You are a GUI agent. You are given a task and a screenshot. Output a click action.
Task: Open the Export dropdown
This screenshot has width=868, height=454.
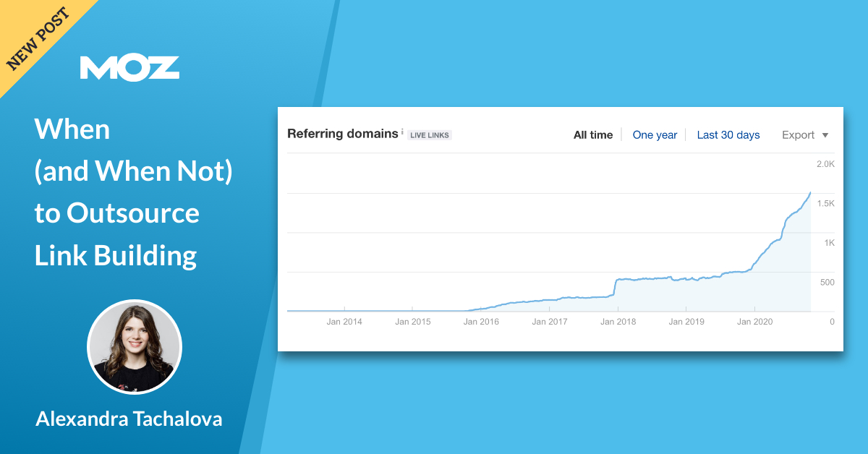pos(805,134)
